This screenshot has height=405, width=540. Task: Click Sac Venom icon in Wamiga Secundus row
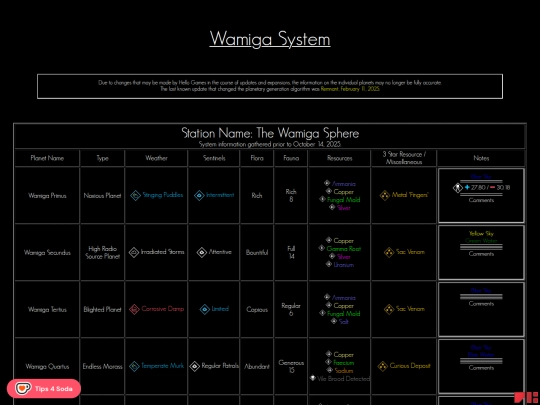(x=389, y=252)
